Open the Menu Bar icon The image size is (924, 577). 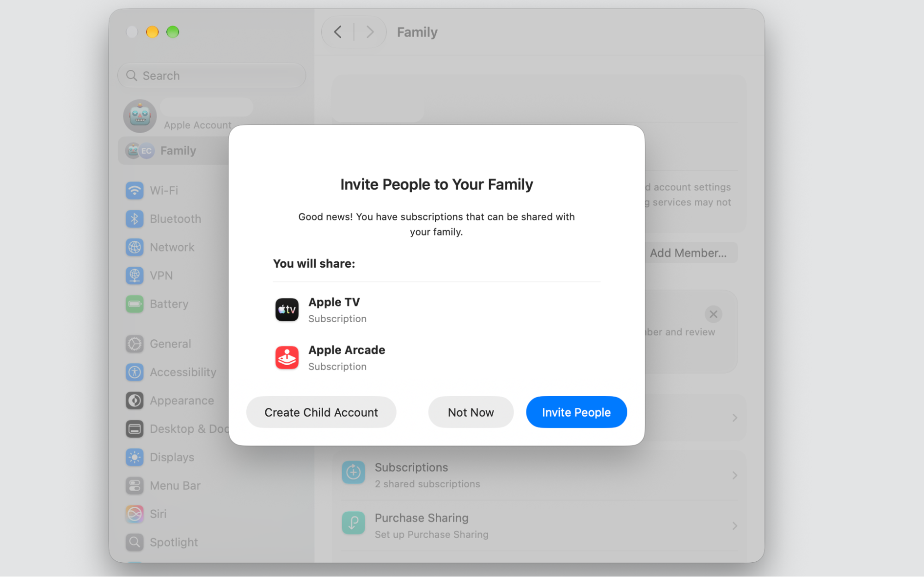pyautogui.click(x=135, y=485)
